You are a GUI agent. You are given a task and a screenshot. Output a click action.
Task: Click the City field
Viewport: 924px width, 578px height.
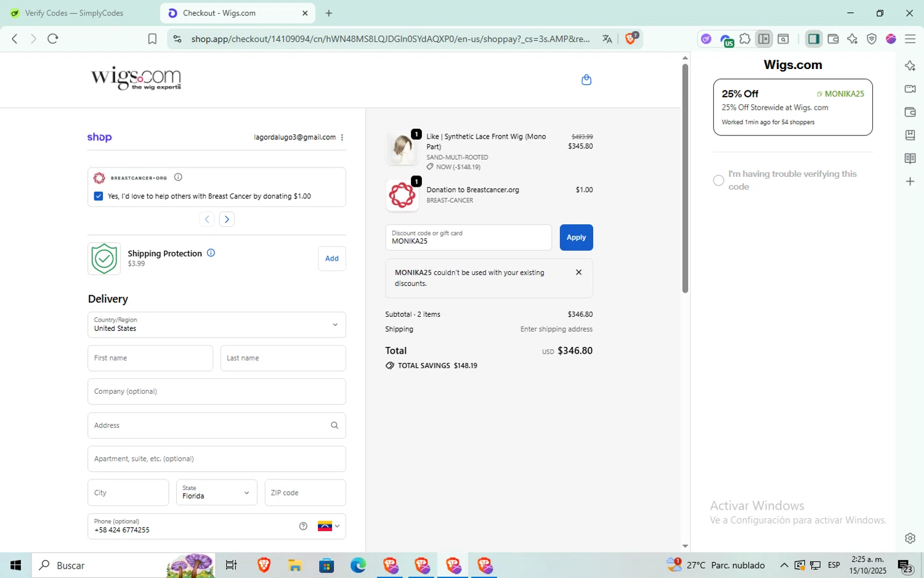point(128,492)
